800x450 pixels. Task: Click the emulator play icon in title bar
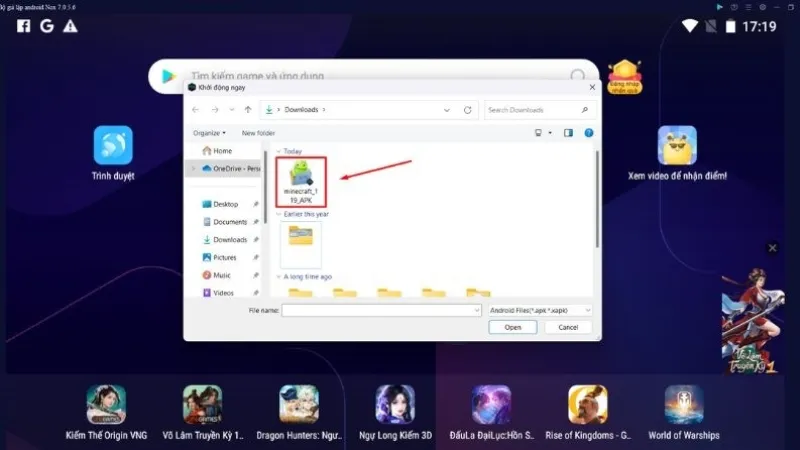[x=719, y=7]
